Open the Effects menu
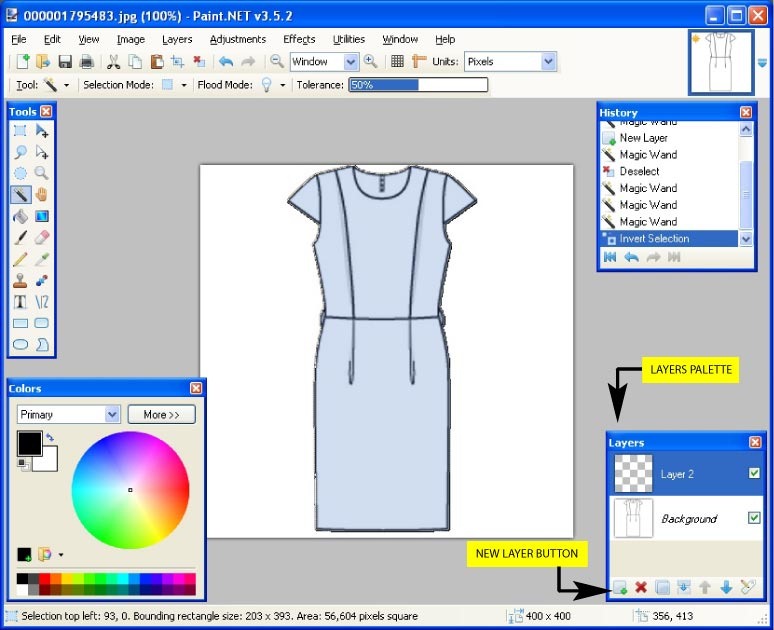The image size is (774, 630). [x=299, y=39]
